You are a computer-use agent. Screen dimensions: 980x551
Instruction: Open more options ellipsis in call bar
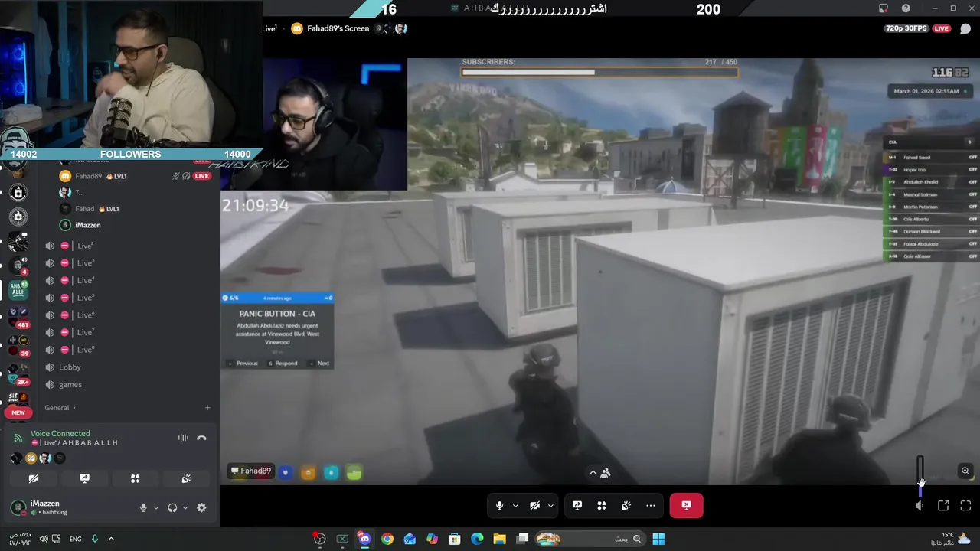pos(651,505)
